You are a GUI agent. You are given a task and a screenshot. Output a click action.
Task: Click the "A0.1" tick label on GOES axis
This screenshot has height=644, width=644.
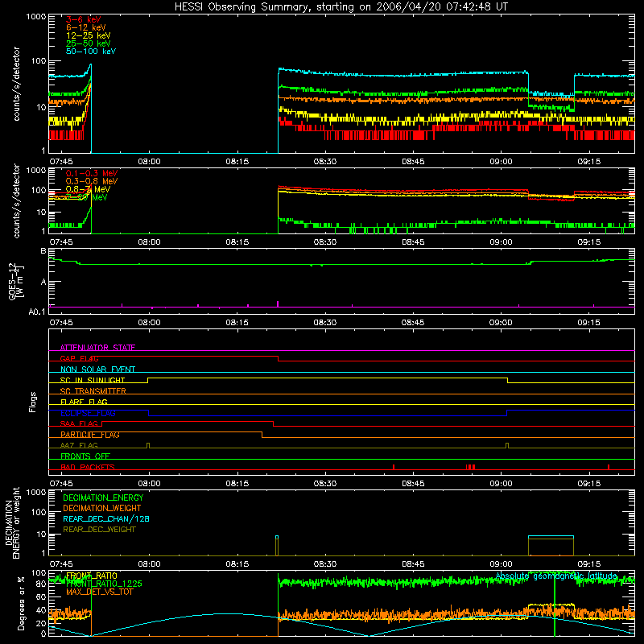point(36,312)
